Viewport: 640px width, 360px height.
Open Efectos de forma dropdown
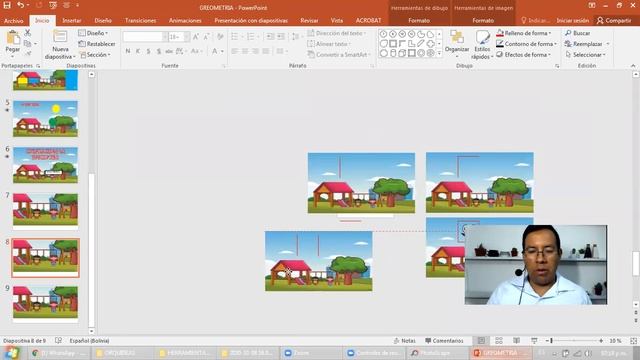click(524, 54)
